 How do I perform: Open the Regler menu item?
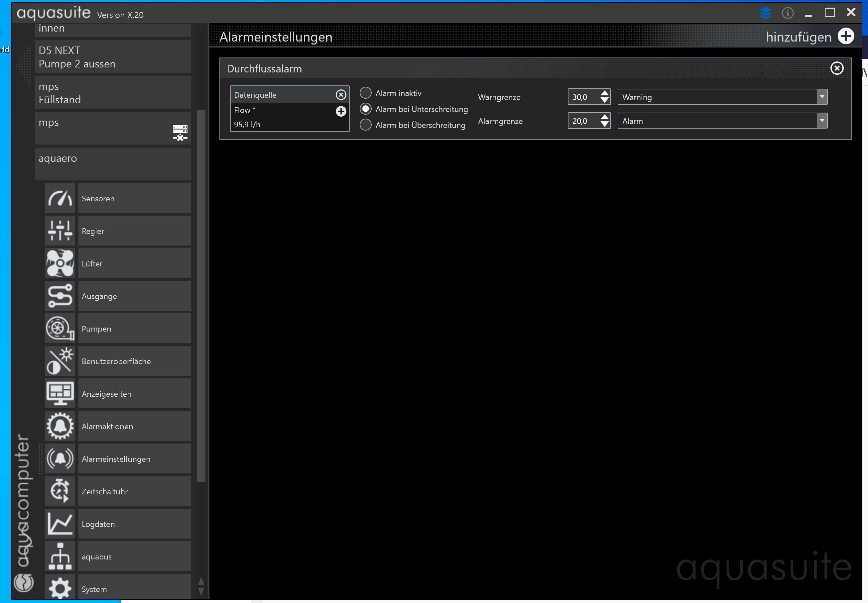click(x=134, y=231)
